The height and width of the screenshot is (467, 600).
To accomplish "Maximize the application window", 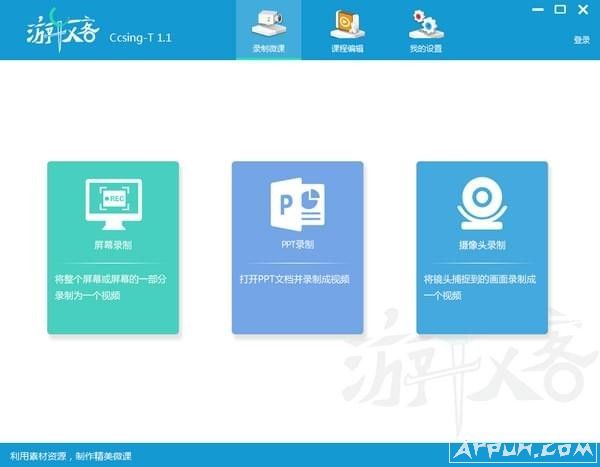I will [560, 10].
